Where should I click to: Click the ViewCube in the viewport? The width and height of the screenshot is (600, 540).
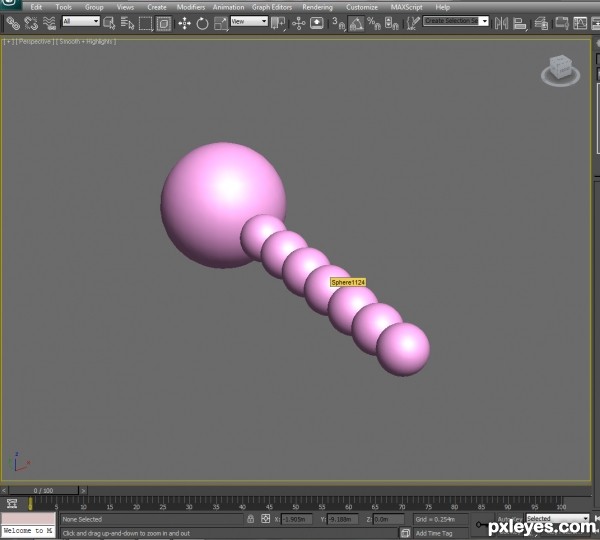(561, 71)
